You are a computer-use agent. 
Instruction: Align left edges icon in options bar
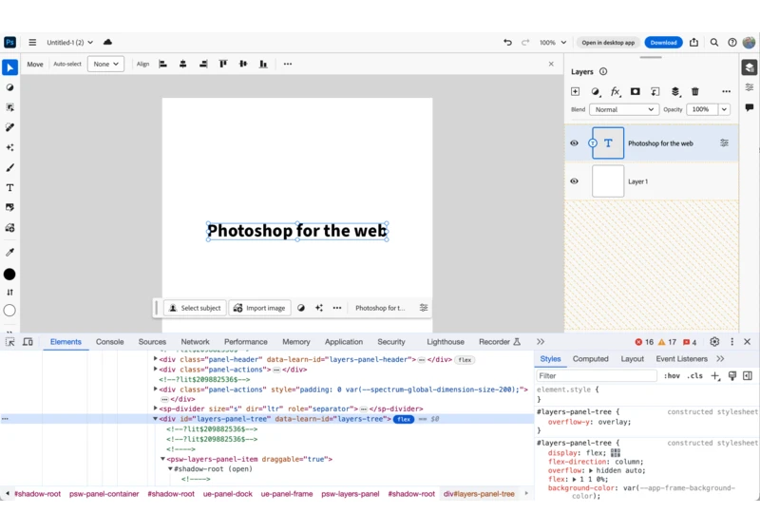click(x=162, y=64)
